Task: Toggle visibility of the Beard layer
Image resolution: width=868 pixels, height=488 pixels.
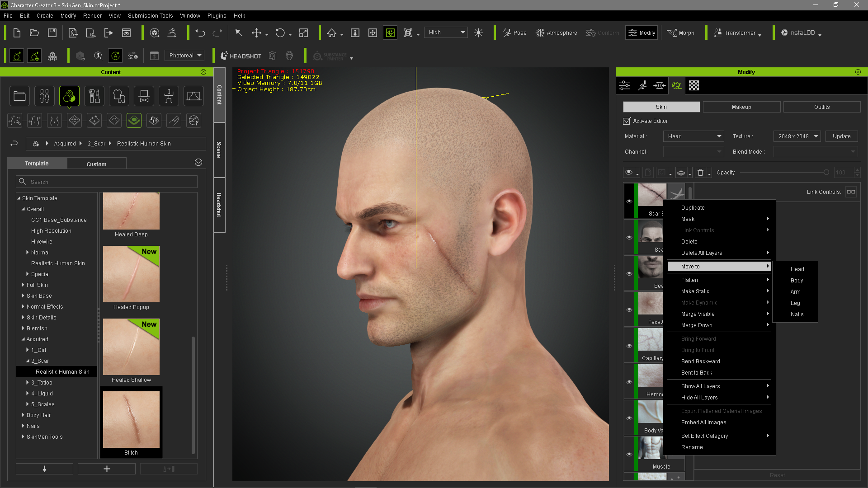Action: (629, 273)
